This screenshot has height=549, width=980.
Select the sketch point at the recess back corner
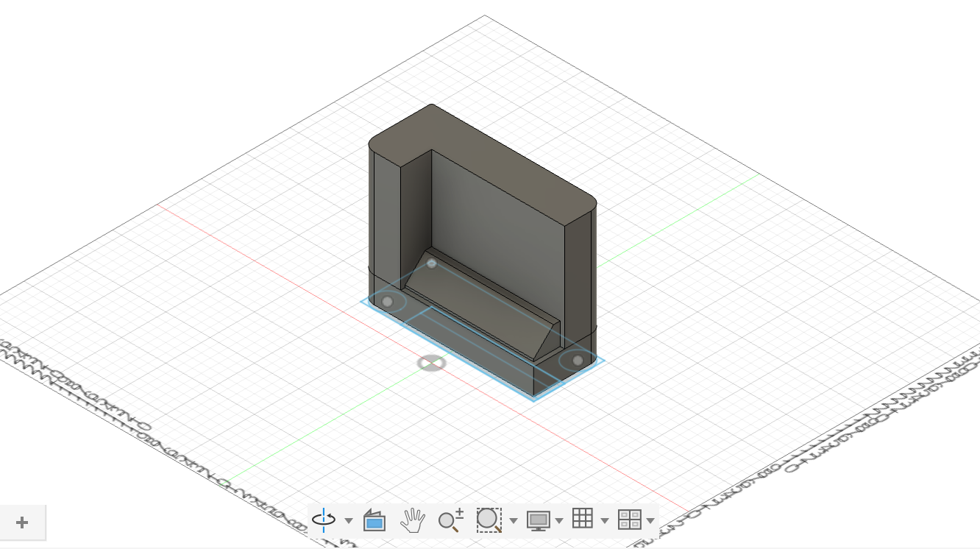(x=432, y=263)
